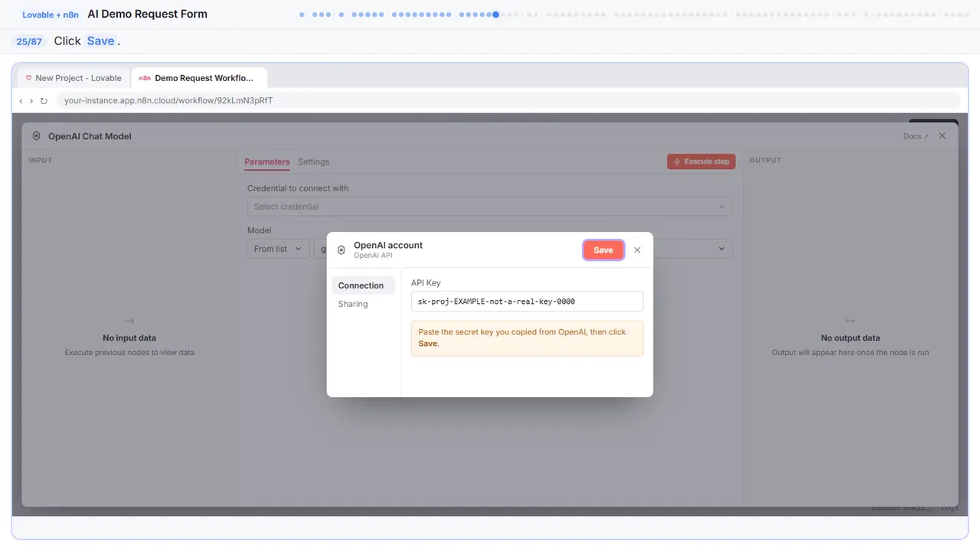Screen dimensions: 980x551
Task: Click the browser forward arrow
Action: (x=31, y=101)
